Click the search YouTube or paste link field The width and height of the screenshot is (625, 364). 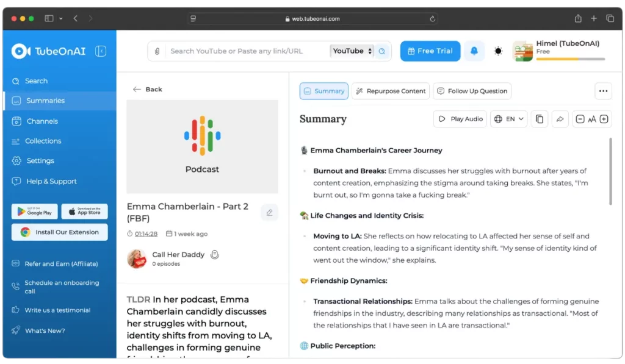point(247,51)
